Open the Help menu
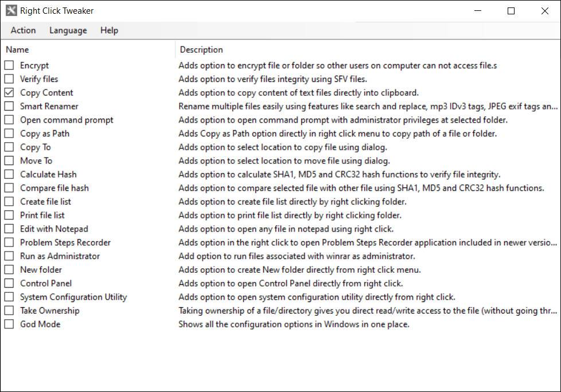This screenshot has height=392, width=561. [x=109, y=30]
